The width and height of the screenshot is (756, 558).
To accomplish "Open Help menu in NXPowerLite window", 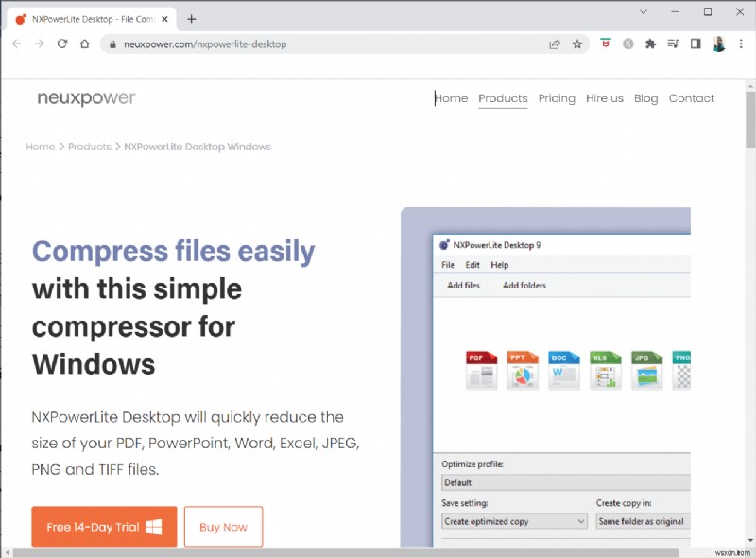I will [x=500, y=265].
